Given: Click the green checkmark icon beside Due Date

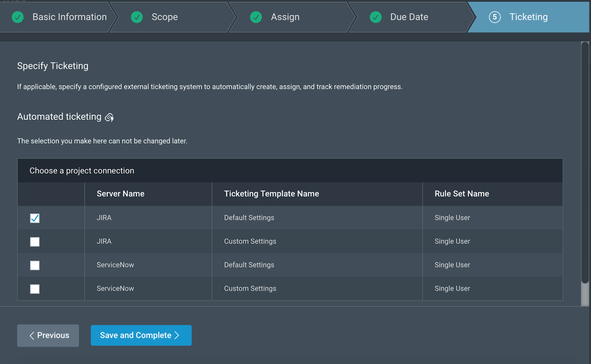Looking at the screenshot, I should point(376,17).
